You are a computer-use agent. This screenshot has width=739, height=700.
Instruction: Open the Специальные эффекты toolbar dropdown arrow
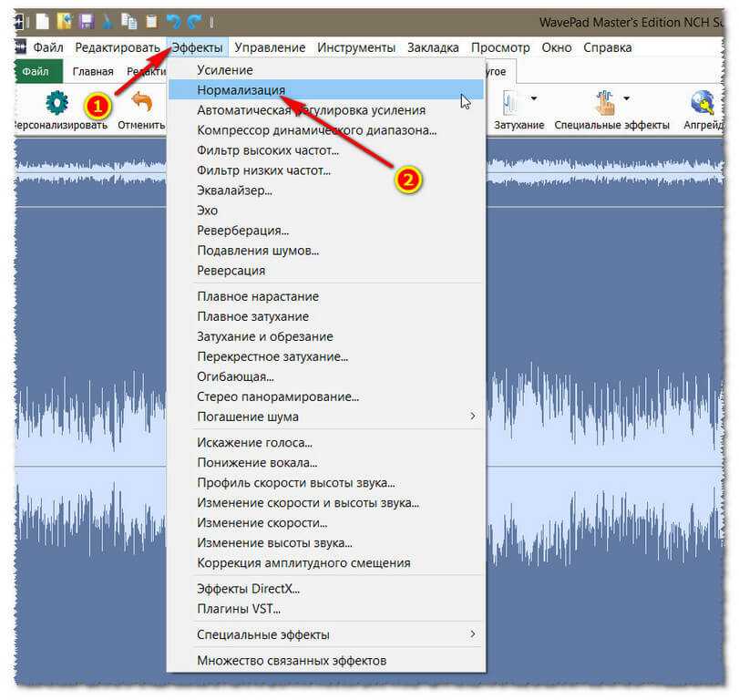pos(627,98)
